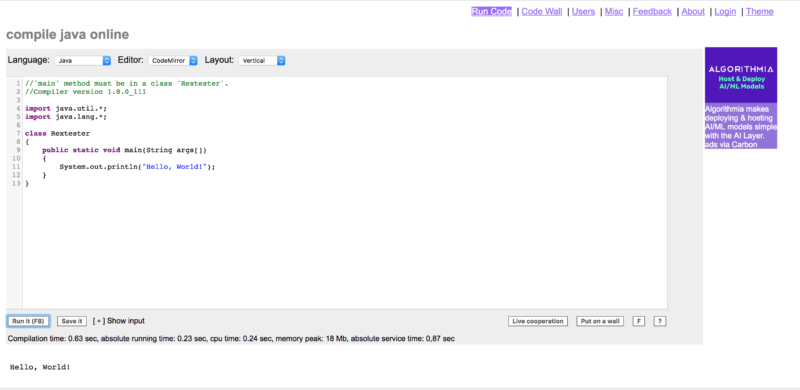Click line number 13 in gutter
800x390 pixels.
(16, 183)
